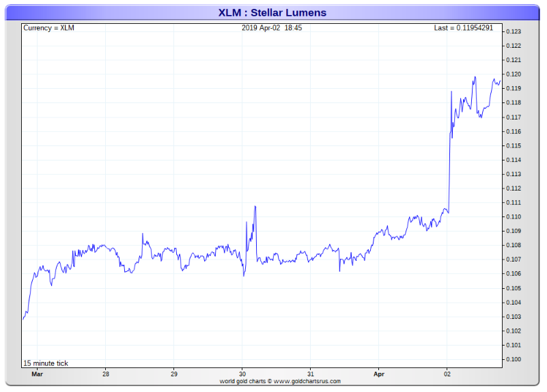Click the price spike peak near March 30

tap(255, 206)
